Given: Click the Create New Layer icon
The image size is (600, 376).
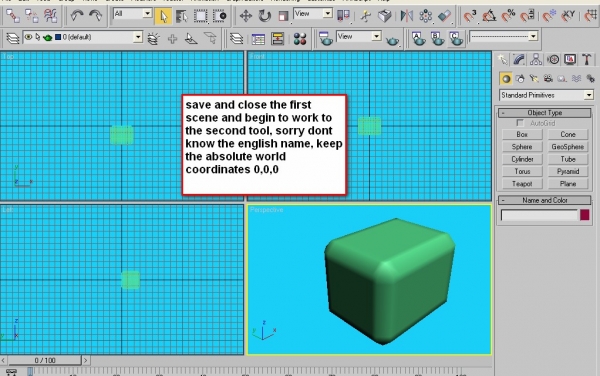Looking at the screenshot, I should (153, 38).
